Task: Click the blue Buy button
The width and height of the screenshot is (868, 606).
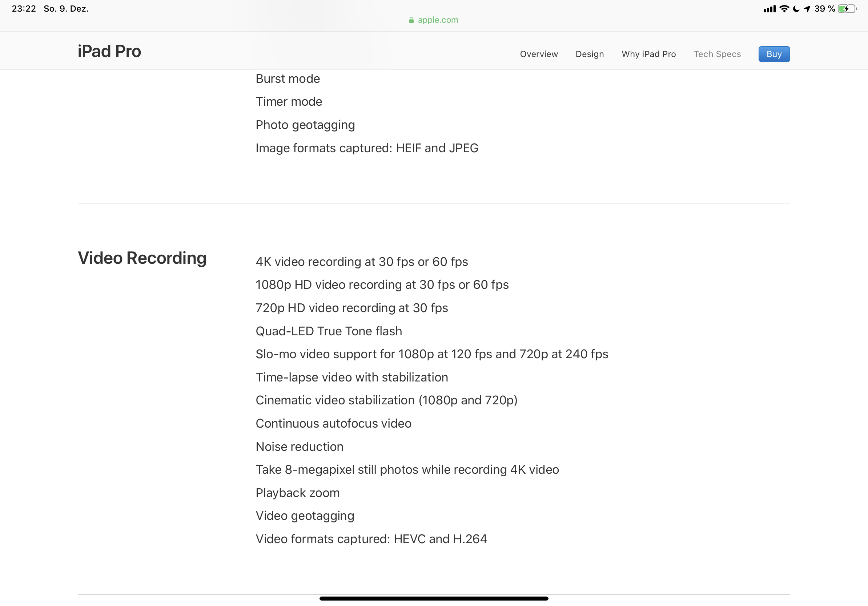Action: click(x=774, y=54)
